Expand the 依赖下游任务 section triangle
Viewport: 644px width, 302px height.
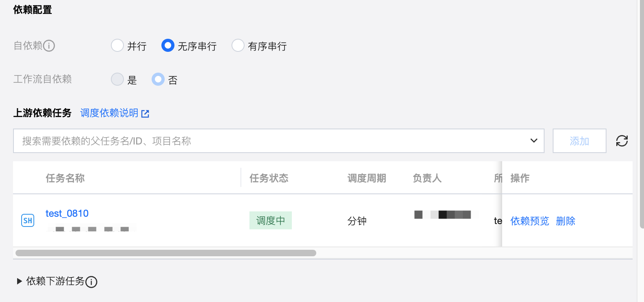click(x=19, y=281)
